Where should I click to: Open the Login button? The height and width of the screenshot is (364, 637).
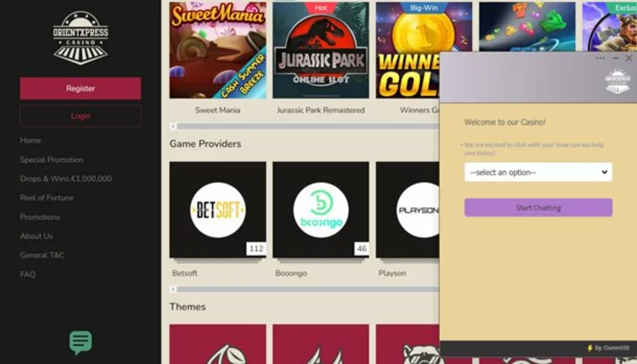[x=80, y=116]
